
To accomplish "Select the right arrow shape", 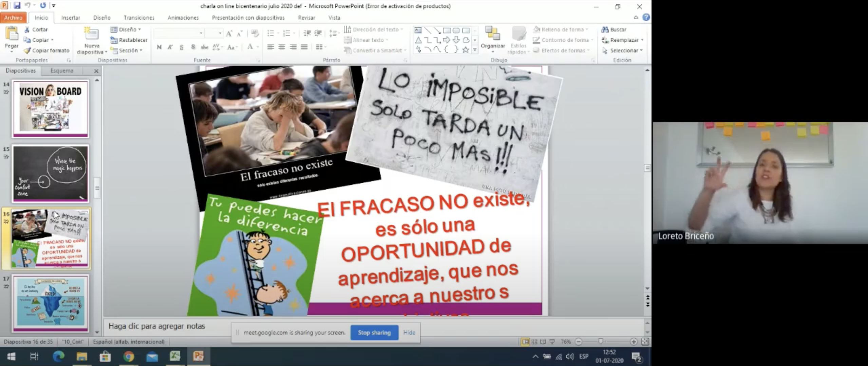I will coord(447,40).
